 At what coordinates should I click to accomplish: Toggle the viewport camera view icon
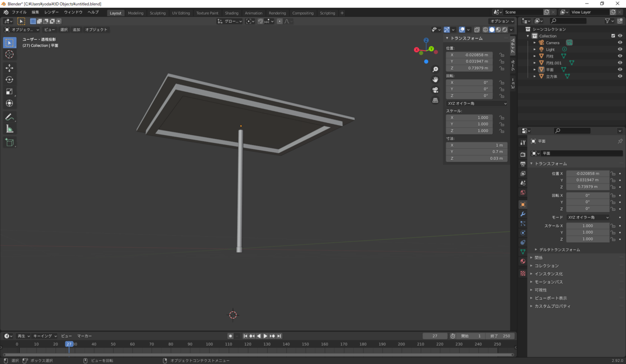(x=435, y=90)
